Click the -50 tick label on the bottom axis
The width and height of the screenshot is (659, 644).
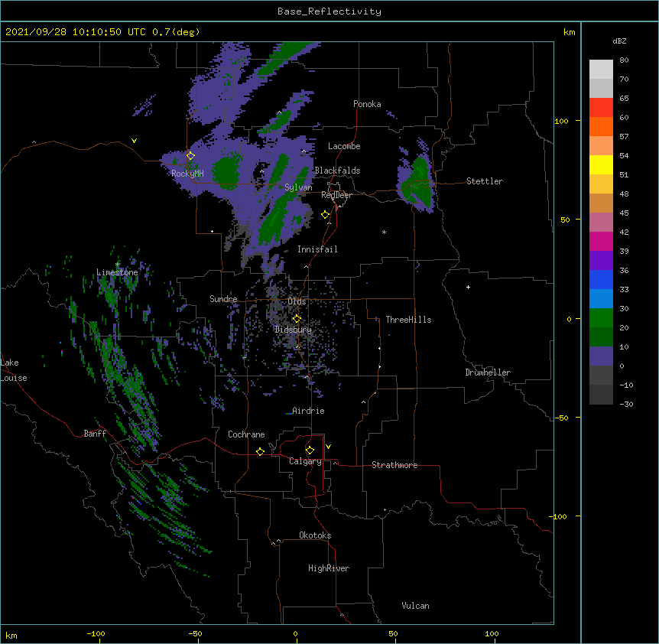[195, 633]
